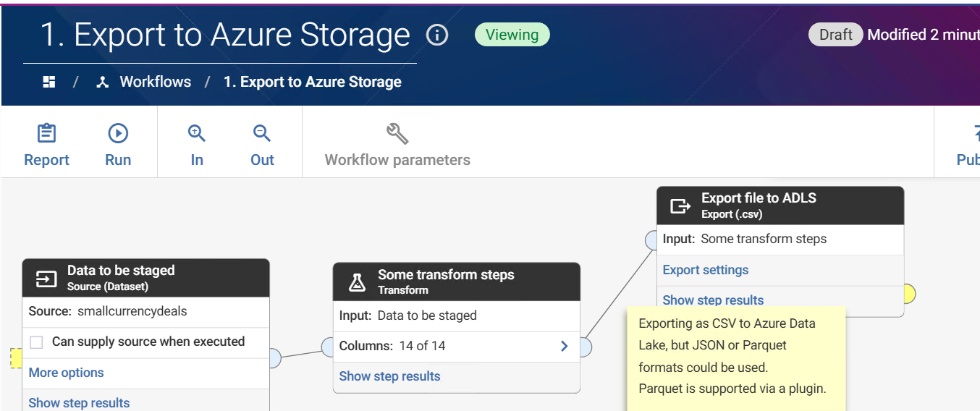Click the info icon beside the title
Screen dimensions: 980x411
coord(437,35)
